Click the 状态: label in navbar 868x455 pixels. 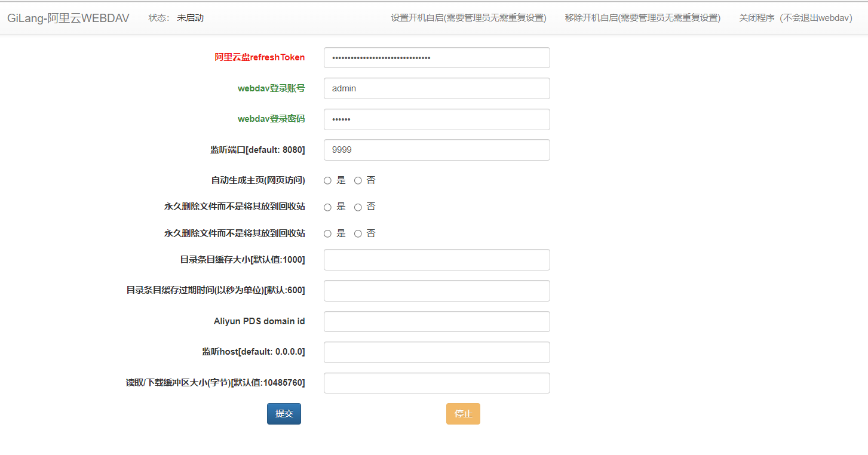click(x=159, y=18)
